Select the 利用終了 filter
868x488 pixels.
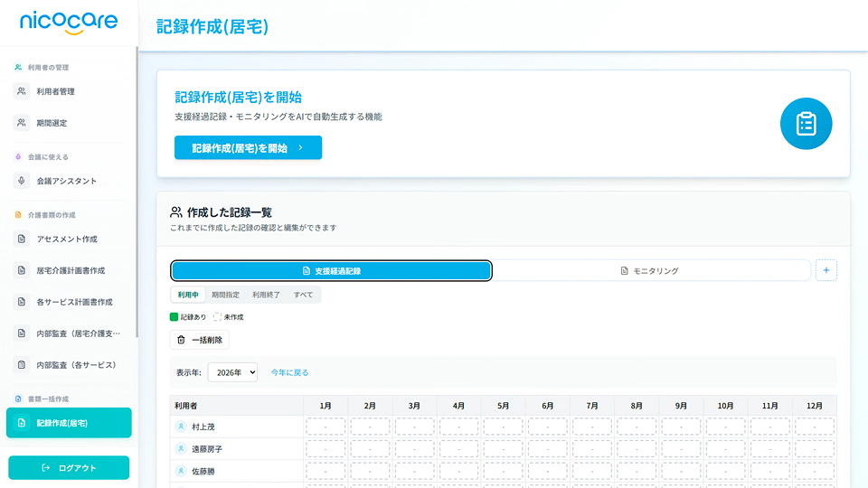(x=266, y=295)
